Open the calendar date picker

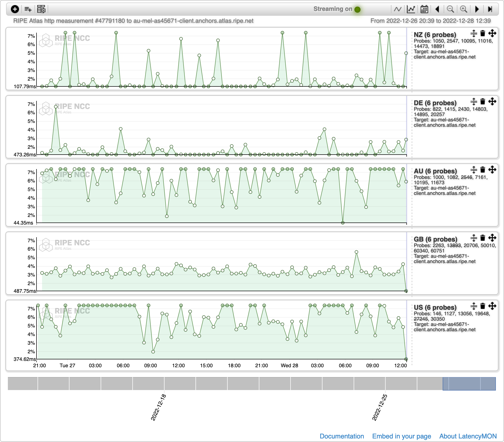424,9
